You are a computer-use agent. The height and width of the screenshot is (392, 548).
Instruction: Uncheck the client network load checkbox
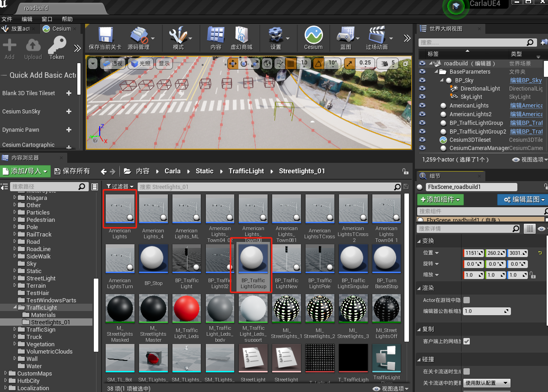click(467, 341)
